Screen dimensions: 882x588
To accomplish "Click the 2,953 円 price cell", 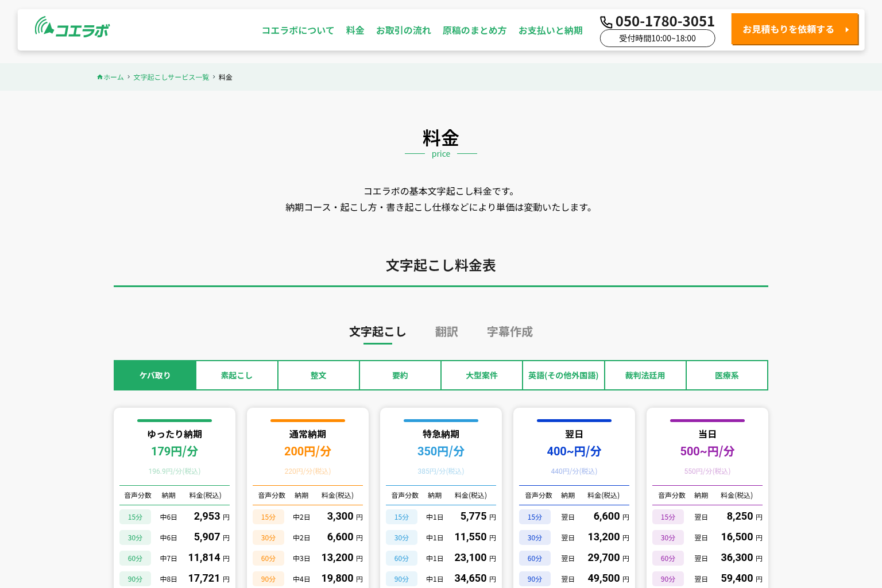I will click(x=212, y=516).
